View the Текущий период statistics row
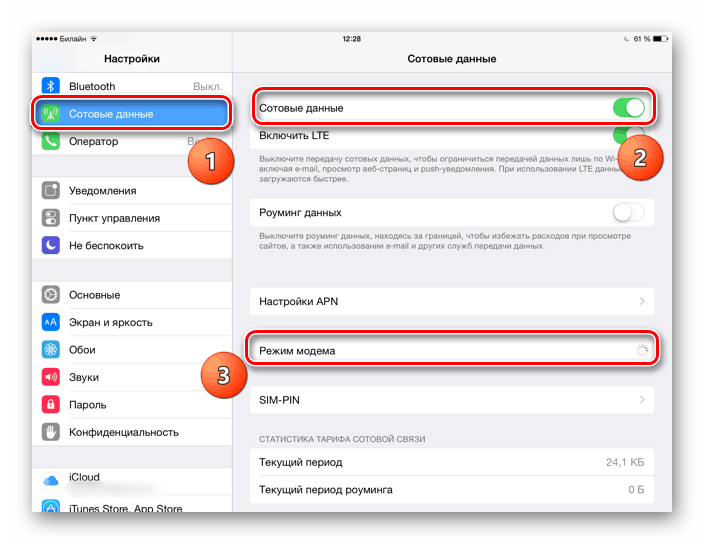Viewport: 704px width, 544px height. (452, 462)
